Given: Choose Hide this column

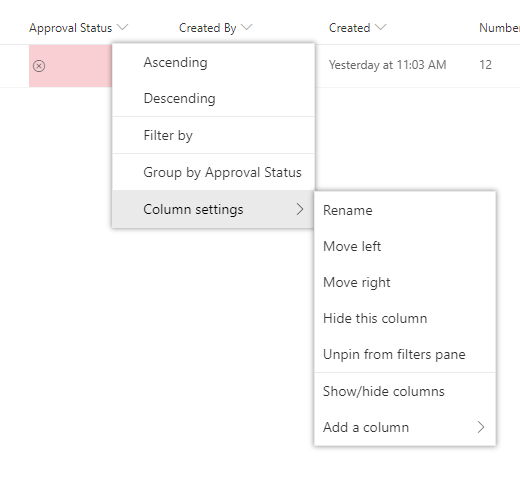Looking at the screenshot, I should [x=405, y=318].
